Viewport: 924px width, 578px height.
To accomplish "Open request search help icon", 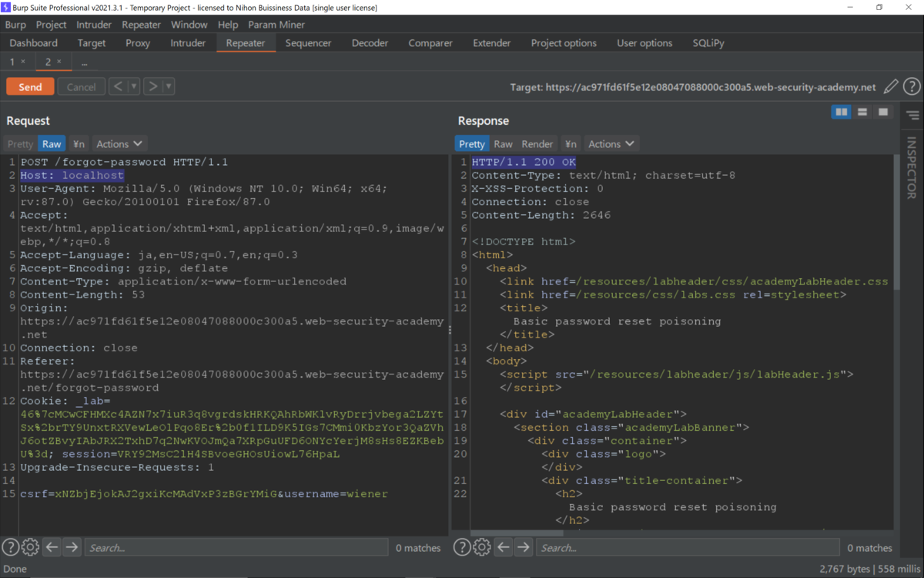I will coord(10,547).
